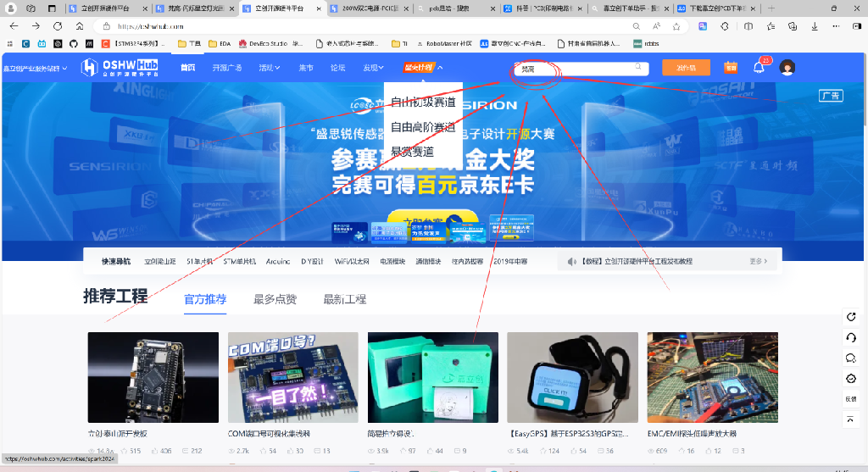
Task: Open the browser extensions puzzle icon
Action: pos(724,26)
